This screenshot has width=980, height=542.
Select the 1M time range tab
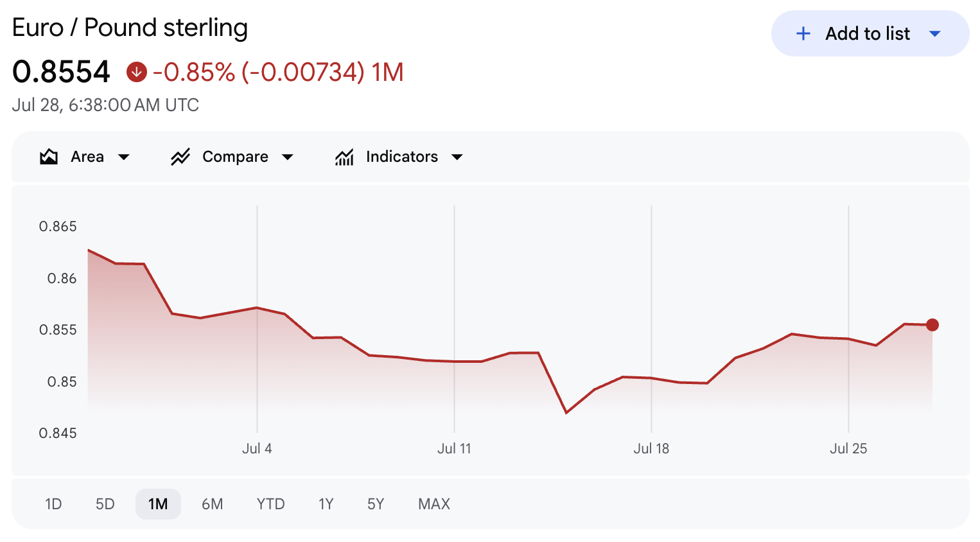click(x=158, y=504)
